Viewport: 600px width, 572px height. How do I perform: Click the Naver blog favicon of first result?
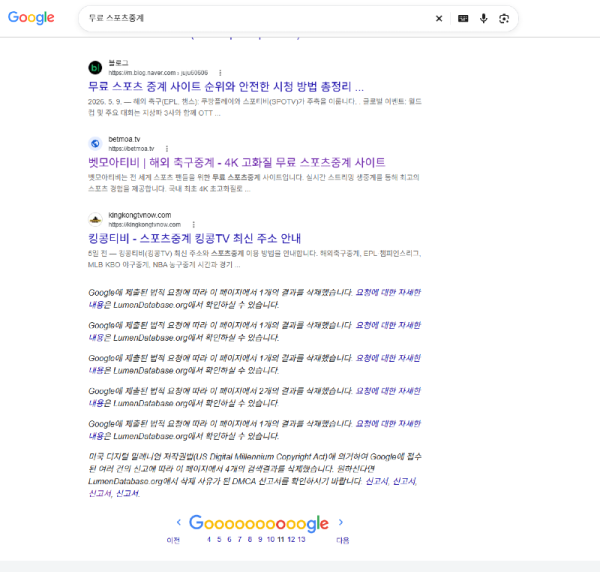95,68
